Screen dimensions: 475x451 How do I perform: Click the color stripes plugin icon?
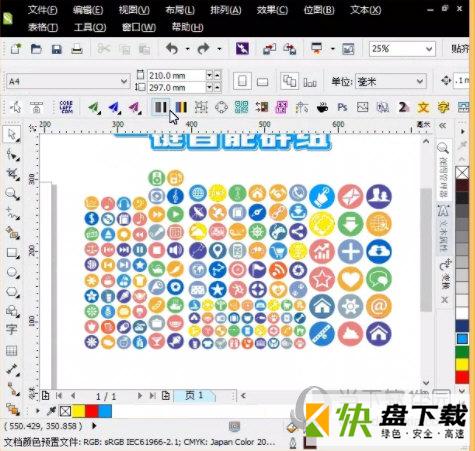click(x=181, y=107)
